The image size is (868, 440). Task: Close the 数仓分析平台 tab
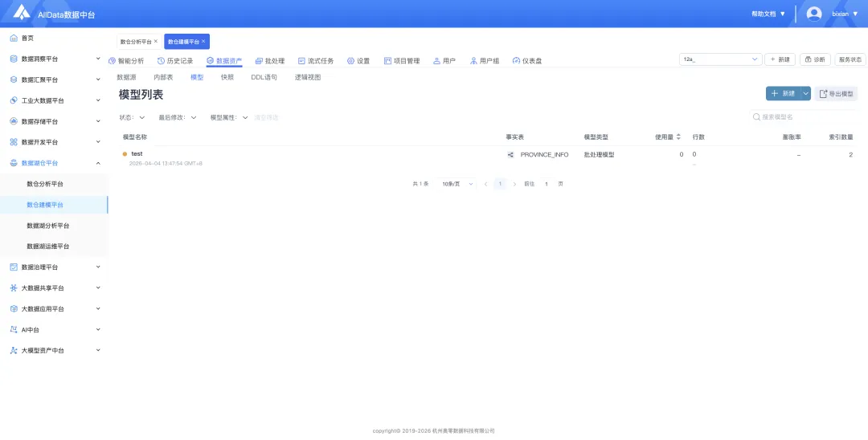(156, 42)
